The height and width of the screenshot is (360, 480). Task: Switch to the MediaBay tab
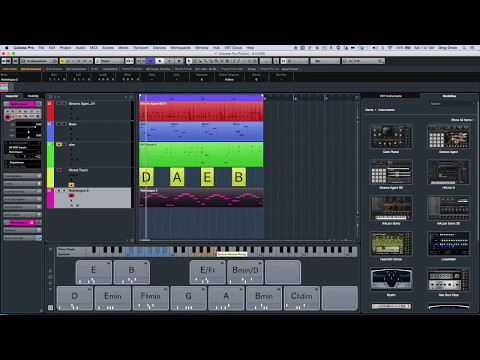[449, 96]
